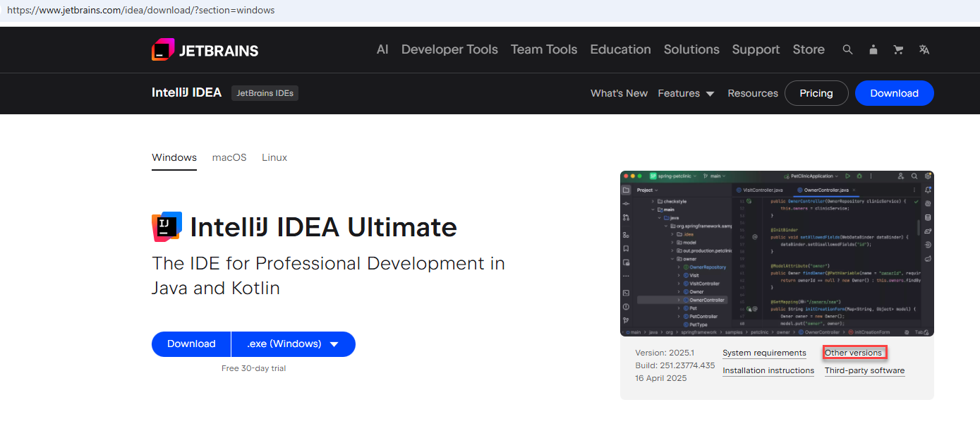
Task: Open the Installation instructions link
Action: pos(768,370)
